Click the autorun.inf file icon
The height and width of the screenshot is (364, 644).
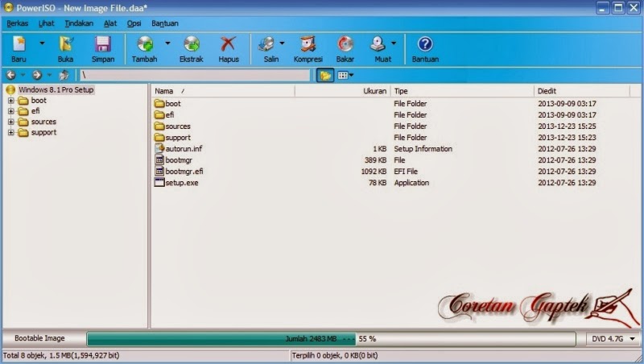[159, 148]
